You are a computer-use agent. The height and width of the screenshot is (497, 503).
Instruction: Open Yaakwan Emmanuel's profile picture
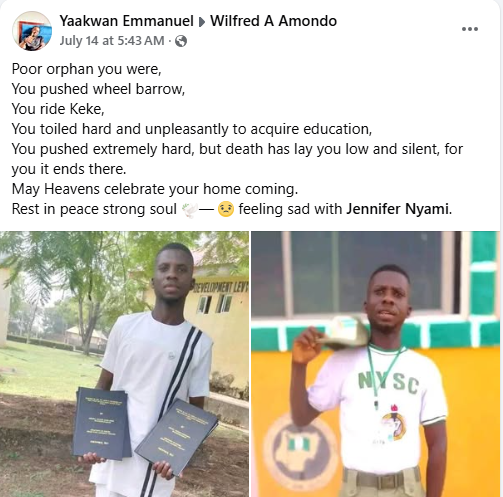[x=32, y=31]
